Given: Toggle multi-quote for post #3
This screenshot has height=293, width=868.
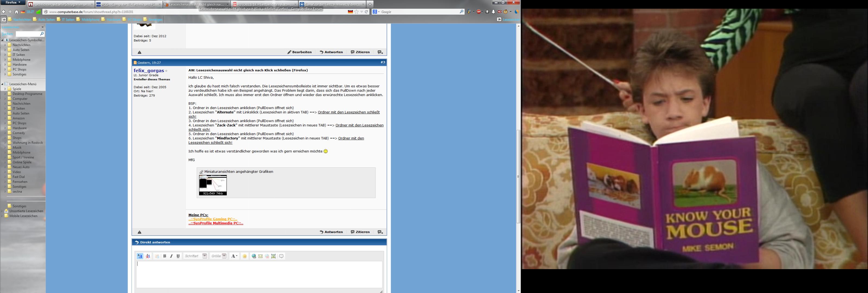Looking at the screenshot, I should (380, 232).
